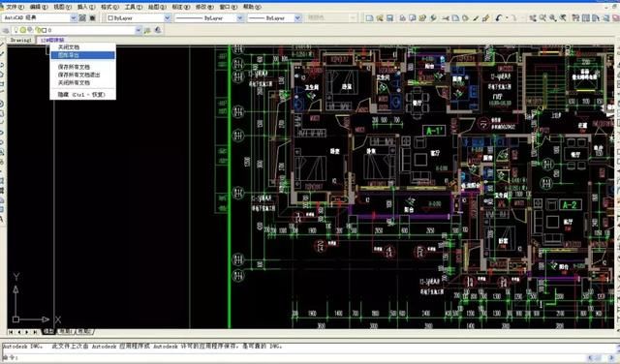Open the Layer Properties Manager icon
Image resolution: width=620 pixels, height=364 pixels.
pyautogui.click(x=6, y=30)
